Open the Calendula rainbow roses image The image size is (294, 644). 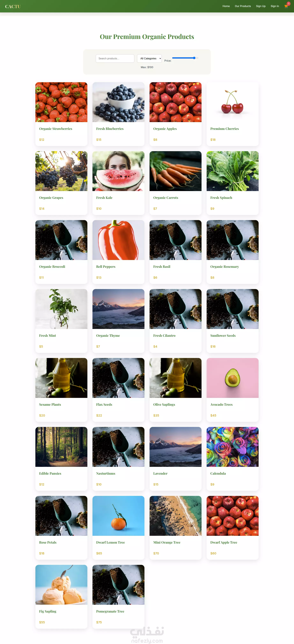(233, 447)
